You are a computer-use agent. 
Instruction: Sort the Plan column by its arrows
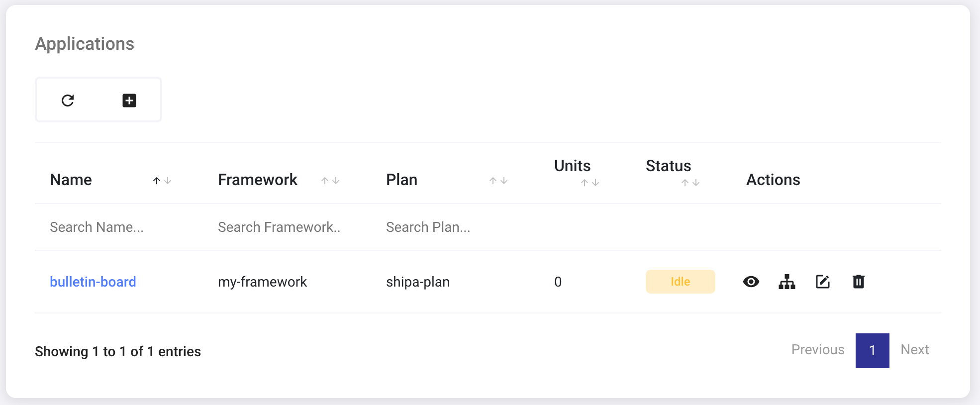498,181
